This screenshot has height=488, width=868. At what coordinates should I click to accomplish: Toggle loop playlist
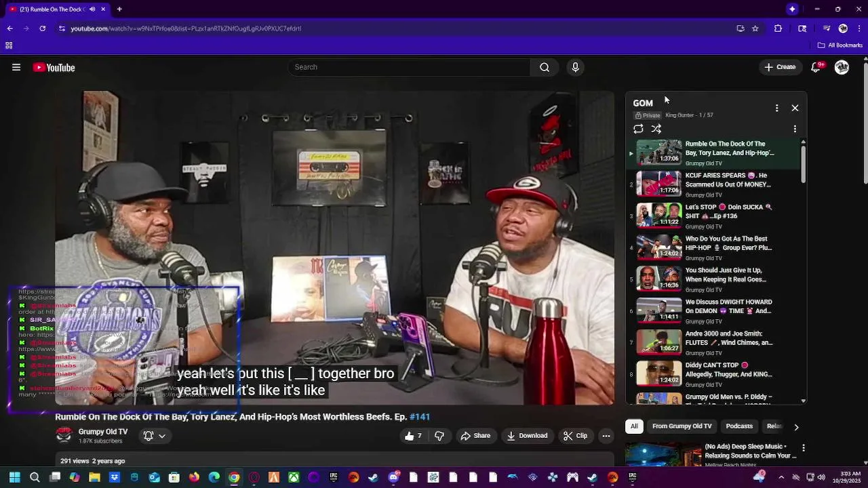pyautogui.click(x=638, y=129)
